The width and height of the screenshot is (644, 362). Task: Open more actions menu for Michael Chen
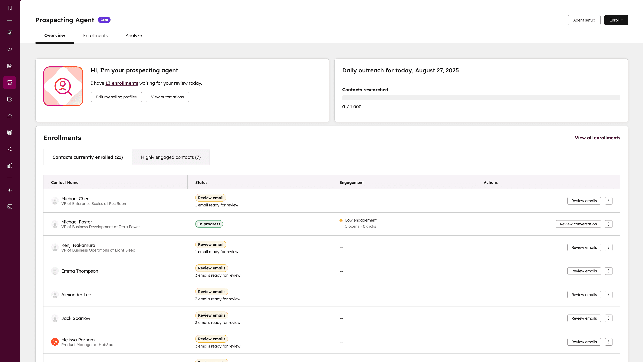(x=608, y=201)
